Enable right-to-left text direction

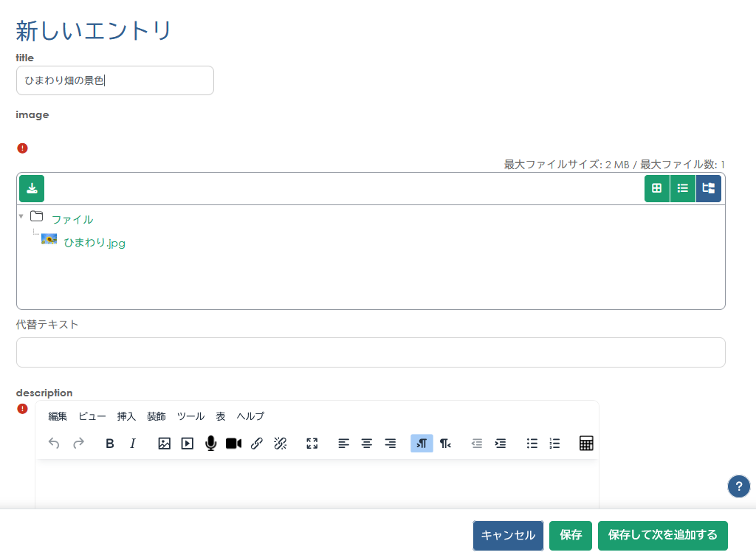coord(444,443)
